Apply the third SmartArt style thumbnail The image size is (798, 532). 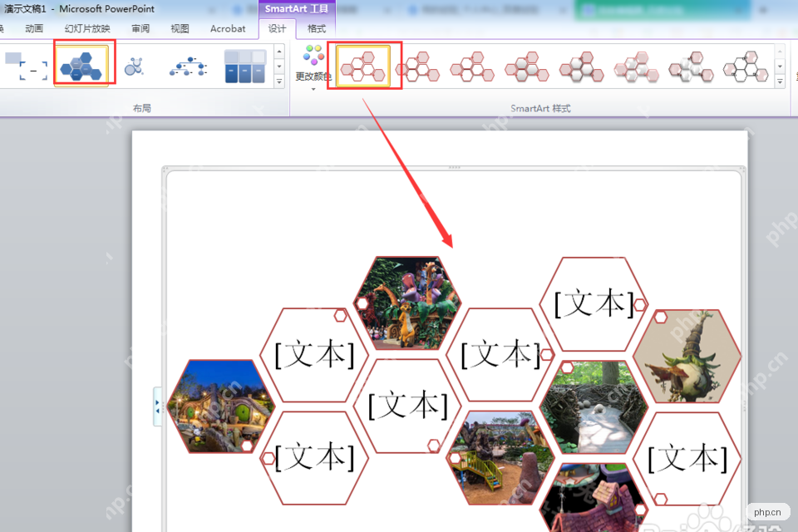(472, 66)
